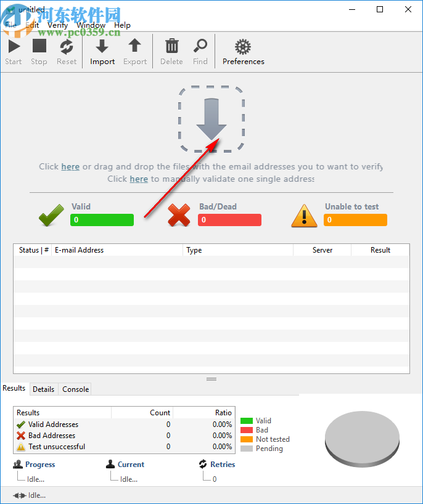
Task: Sort by E-mail Address column header
Action: pos(117,250)
